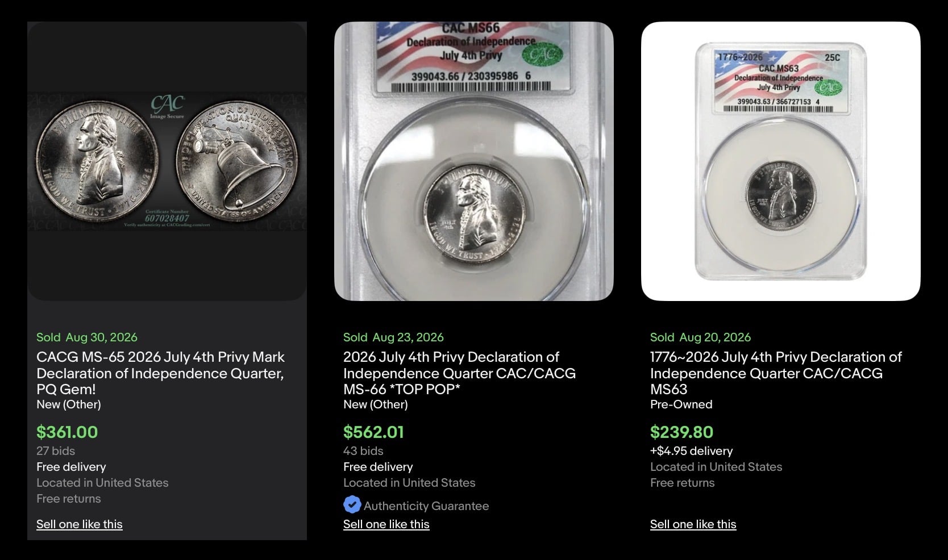This screenshot has width=948, height=560.
Task: Click the Sold Aug 30, 2026 label
Action: pos(87,337)
